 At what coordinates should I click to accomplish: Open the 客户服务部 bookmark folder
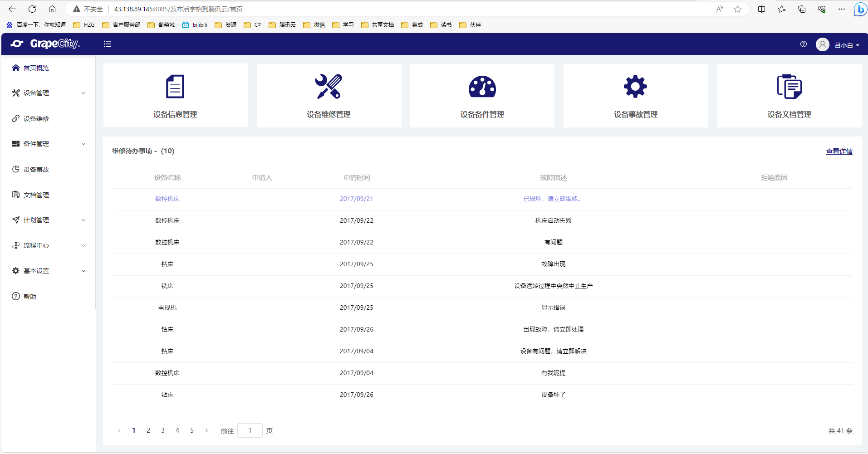(121, 25)
